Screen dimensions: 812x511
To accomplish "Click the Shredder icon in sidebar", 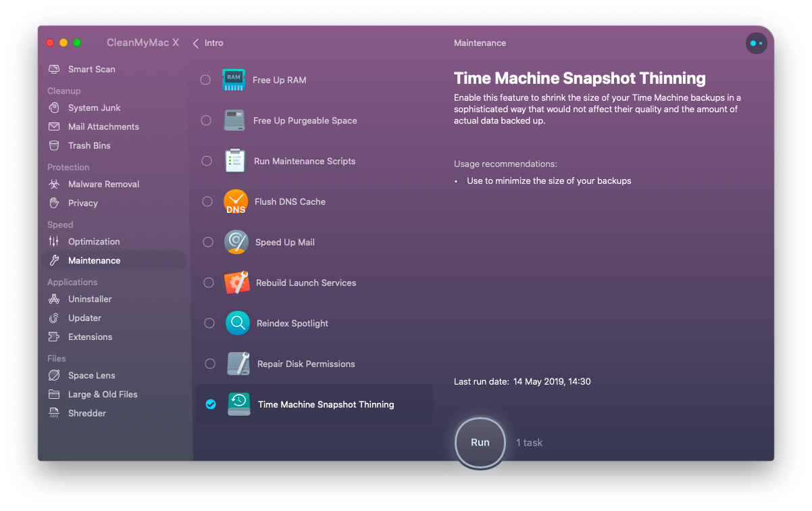I will 54,414.
